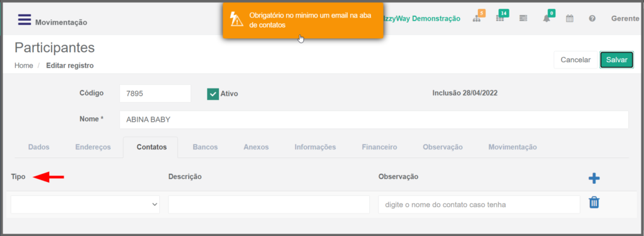Click the warning icon in orange alert
Image resolution: width=644 pixels, height=236 pixels.
(236, 19)
